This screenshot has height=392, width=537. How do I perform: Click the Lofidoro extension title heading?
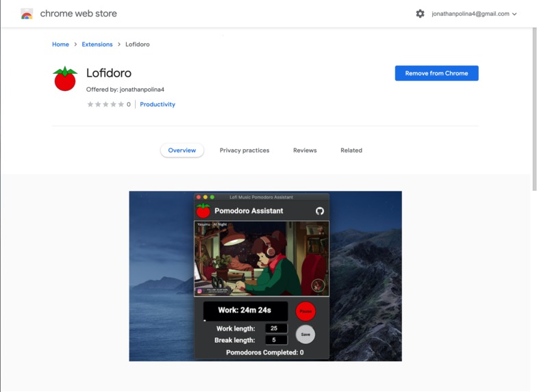pos(109,73)
